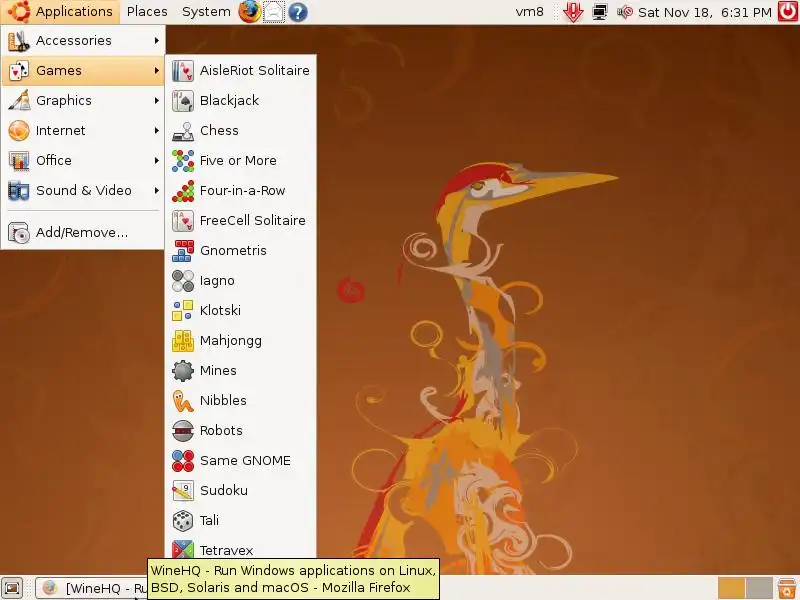Expand the Sound & Video submenu arrow
This screenshot has width=800, height=600.
point(157,190)
